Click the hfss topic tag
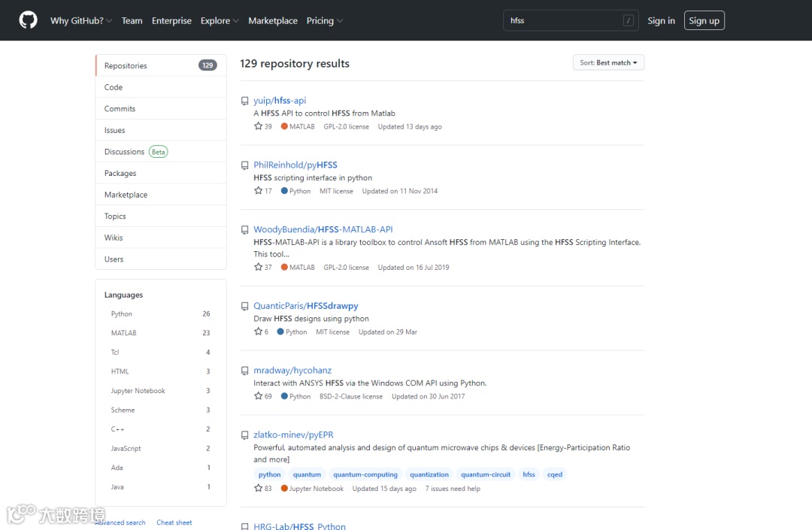The width and height of the screenshot is (812, 530). 529,474
